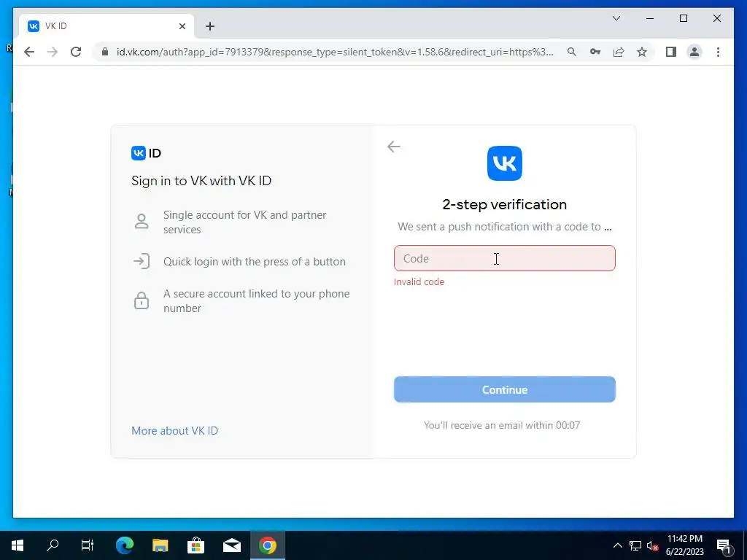The image size is (747, 560).
Task: Click the login arrow icon beside Quick login
Action: [142, 262]
